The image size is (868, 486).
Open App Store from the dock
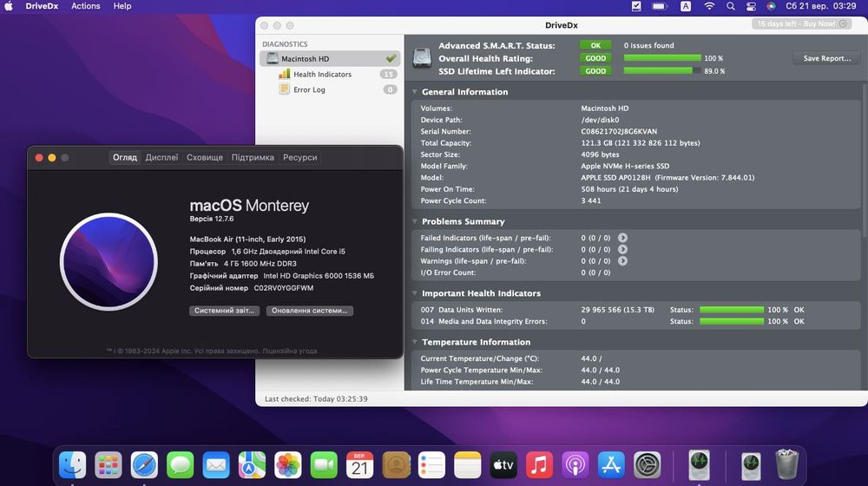pos(611,464)
